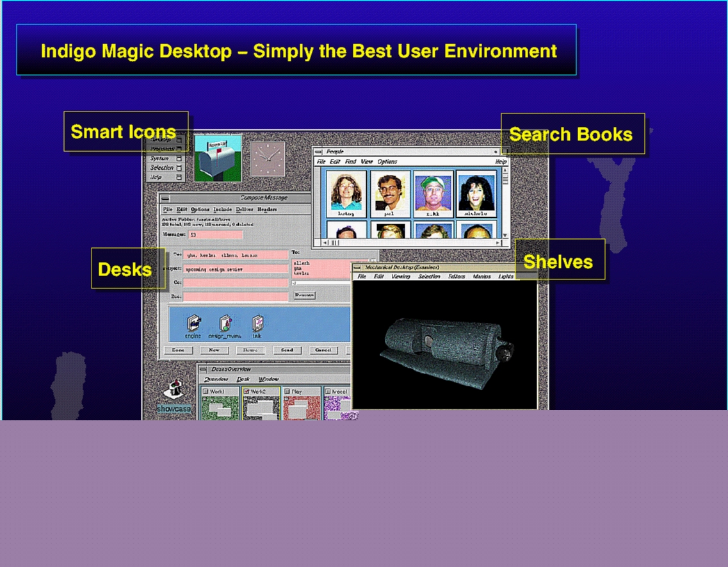Click People window vertical scrollbar up arrow

coord(505,170)
